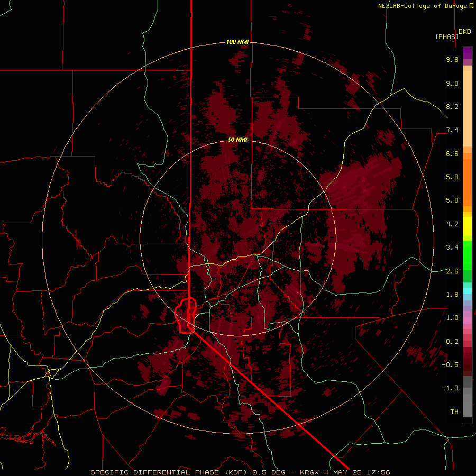Screen dimensions: 476x476
Task: Click the 50 NMI range ring label
Action: coord(237,140)
